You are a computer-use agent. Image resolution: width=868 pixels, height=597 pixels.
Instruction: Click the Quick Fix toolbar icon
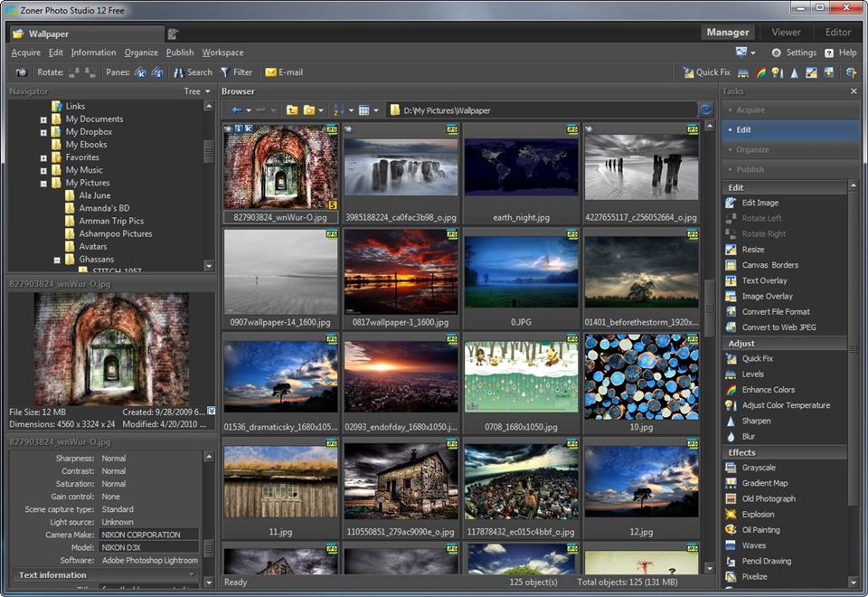(688, 72)
